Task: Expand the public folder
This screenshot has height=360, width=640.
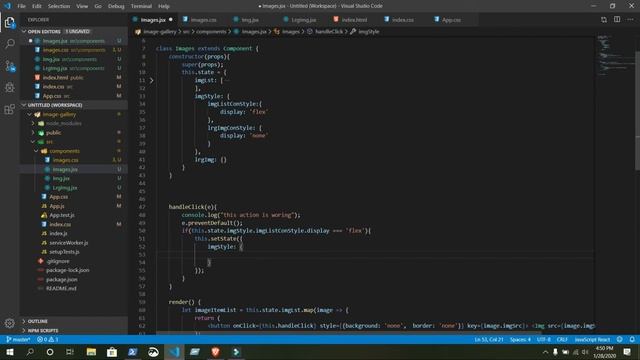Action: [33, 133]
